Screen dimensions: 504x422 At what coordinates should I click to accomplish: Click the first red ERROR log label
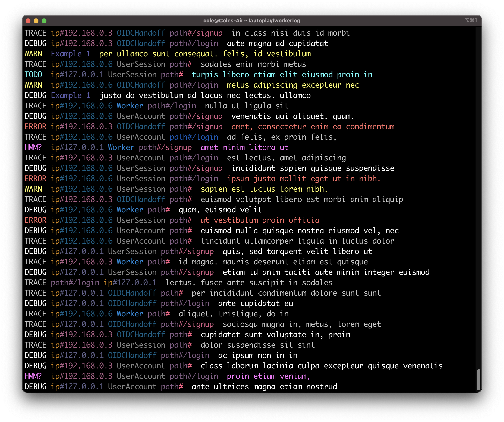(x=35, y=127)
